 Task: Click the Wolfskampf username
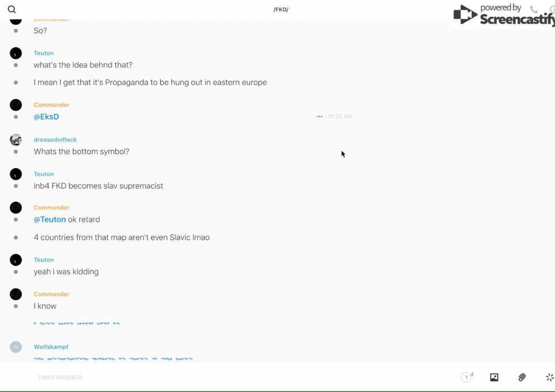point(51,347)
